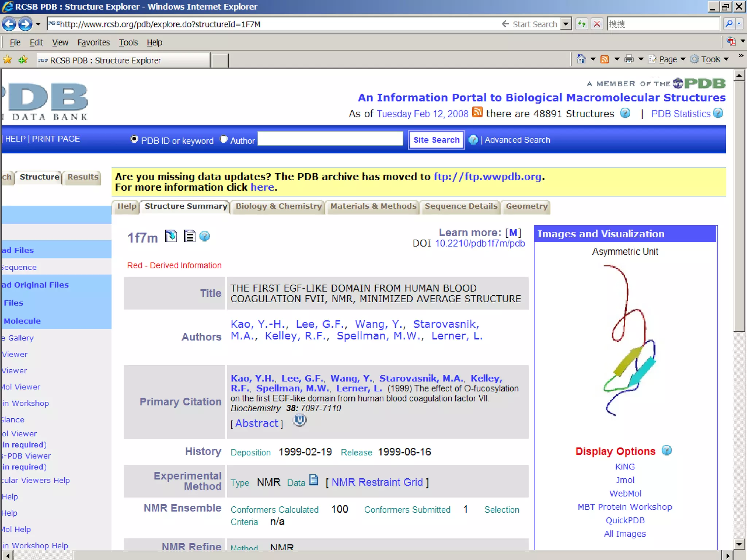
Task: Click the vertical scrollbar down arrow
Action: pyautogui.click(x=739, y=544)
